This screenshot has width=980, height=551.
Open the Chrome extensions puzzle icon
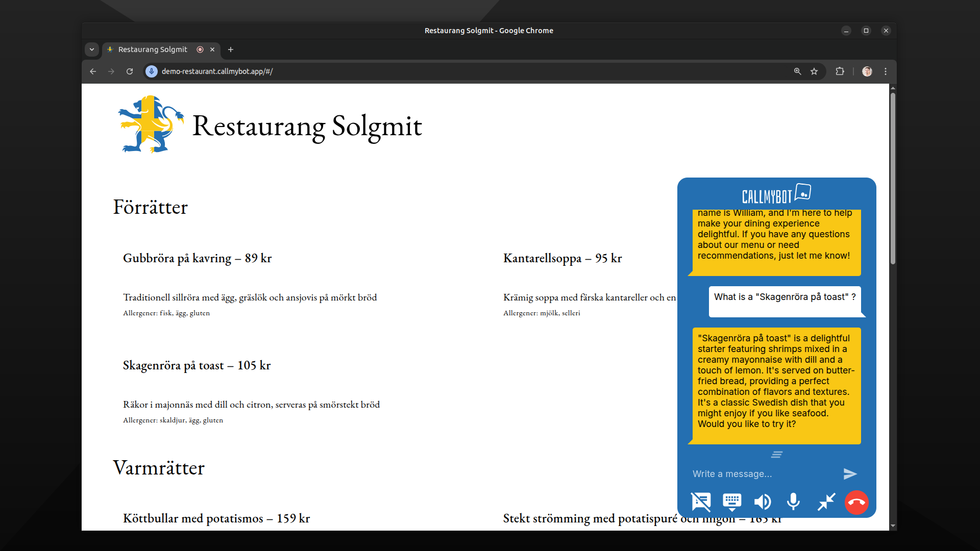[x=840, y=71]
